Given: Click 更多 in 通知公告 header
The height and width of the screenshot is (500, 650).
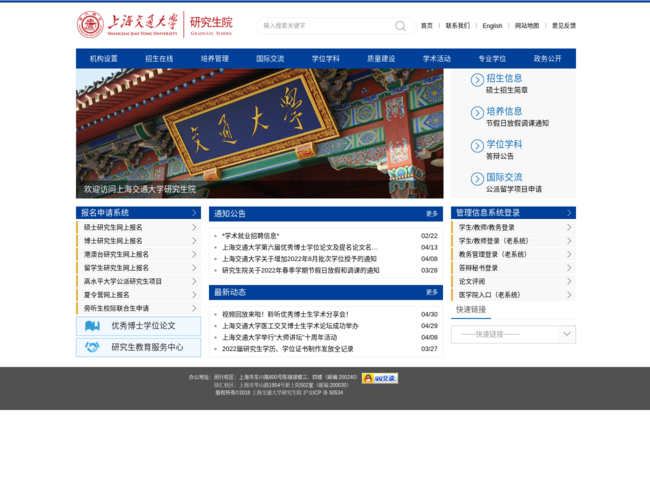Looking at the screenshot, I should [x=432, y=214].
